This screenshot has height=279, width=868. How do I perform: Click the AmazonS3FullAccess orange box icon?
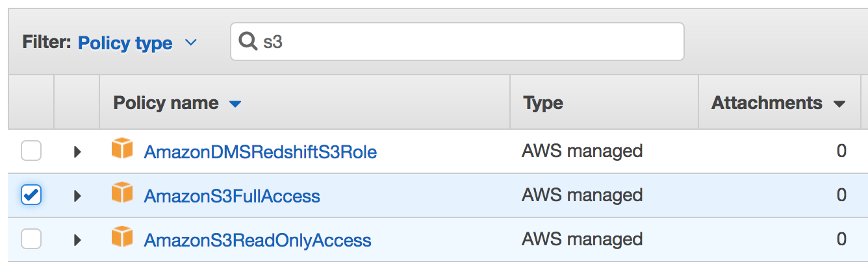(122, 193)
